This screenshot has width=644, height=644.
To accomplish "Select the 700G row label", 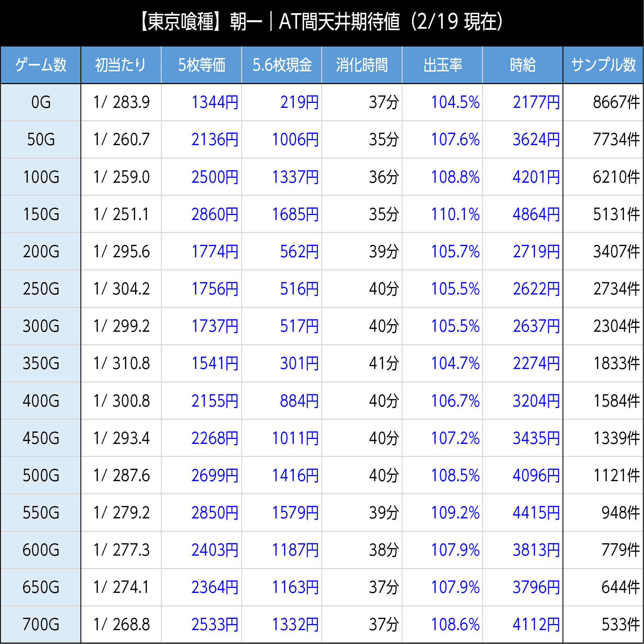I will click(x=41, y=624).
